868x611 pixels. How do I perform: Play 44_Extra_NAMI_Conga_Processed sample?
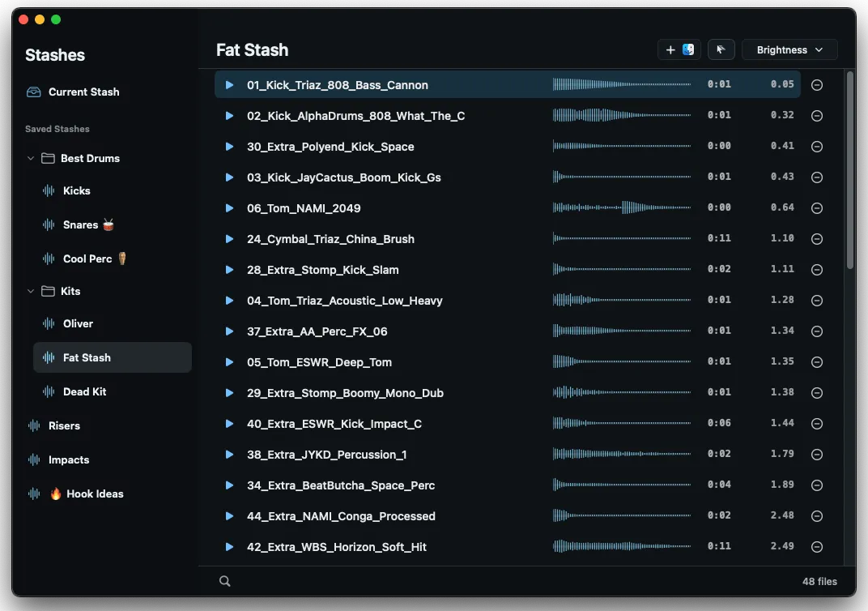click(229, 515)
